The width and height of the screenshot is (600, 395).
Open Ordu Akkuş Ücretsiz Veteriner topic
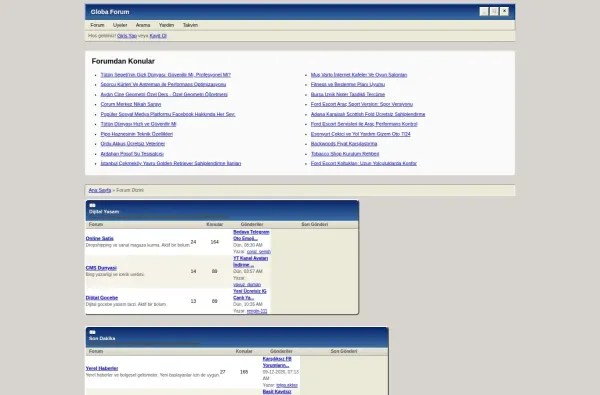(x=132, y=144)
